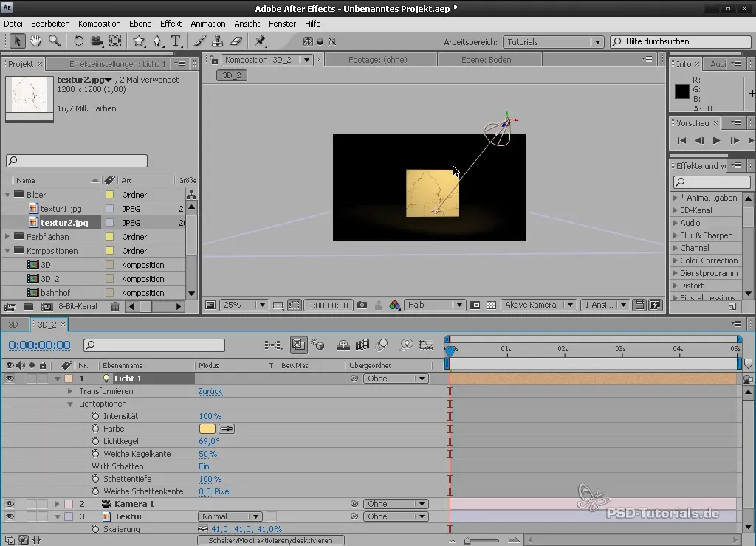Select the Puppet Pin tool
756x546 pixels.
point(261,41)
